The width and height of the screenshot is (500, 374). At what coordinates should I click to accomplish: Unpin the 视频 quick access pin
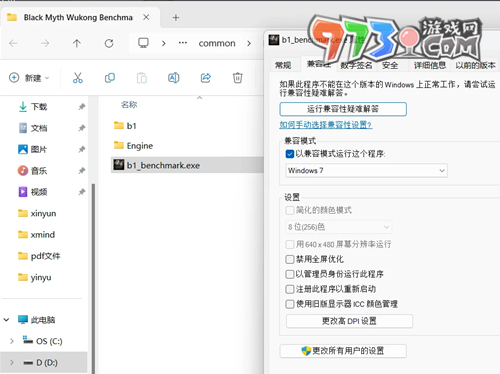point(82,192)
